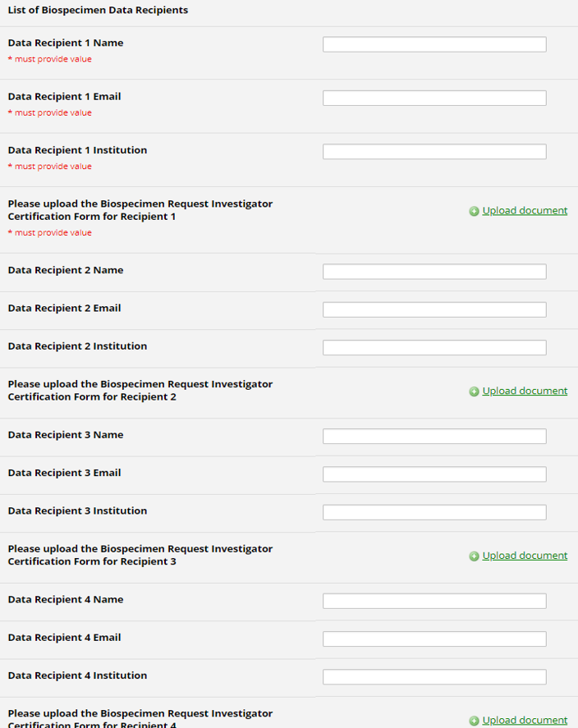Open Upload document link for Recipient 2
The width and height of the screenshot is (578, 728).
coord(525,391)
